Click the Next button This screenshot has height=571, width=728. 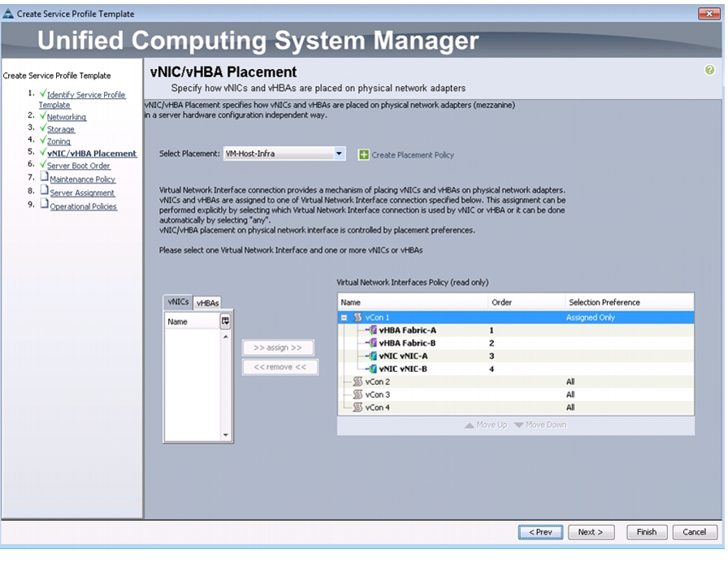click(591, 532)
